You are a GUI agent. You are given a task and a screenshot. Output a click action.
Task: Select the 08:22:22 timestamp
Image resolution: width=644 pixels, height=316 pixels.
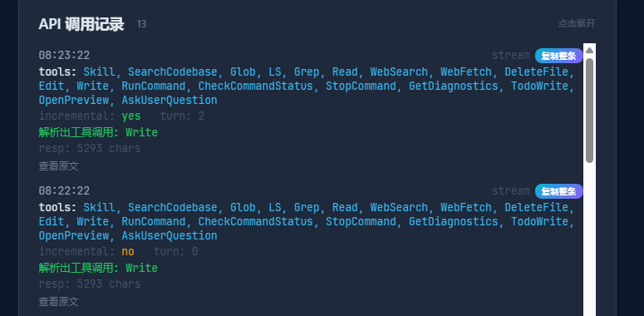64,191
